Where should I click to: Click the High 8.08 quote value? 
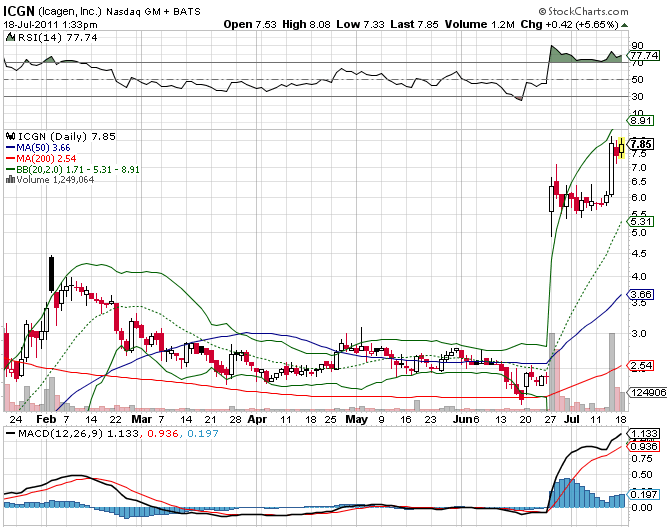(x=306, y=24)
